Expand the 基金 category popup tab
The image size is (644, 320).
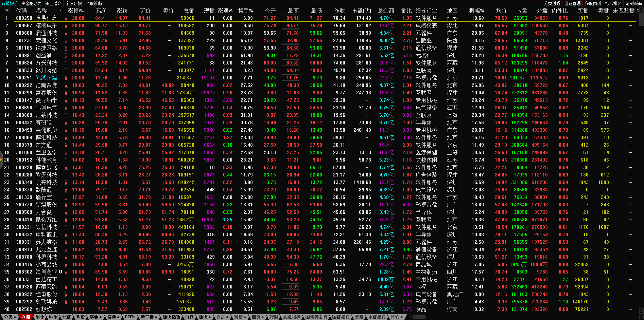tap(95, 317)
